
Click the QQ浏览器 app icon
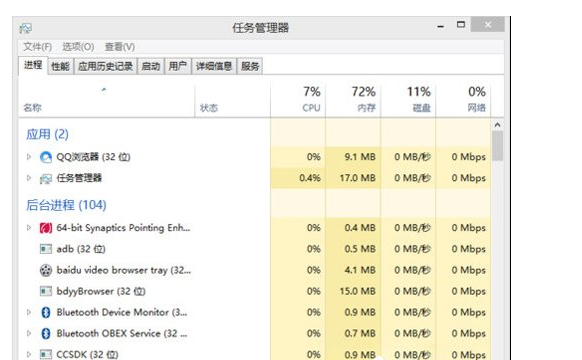pyautogui.click(x=46, y=157)
